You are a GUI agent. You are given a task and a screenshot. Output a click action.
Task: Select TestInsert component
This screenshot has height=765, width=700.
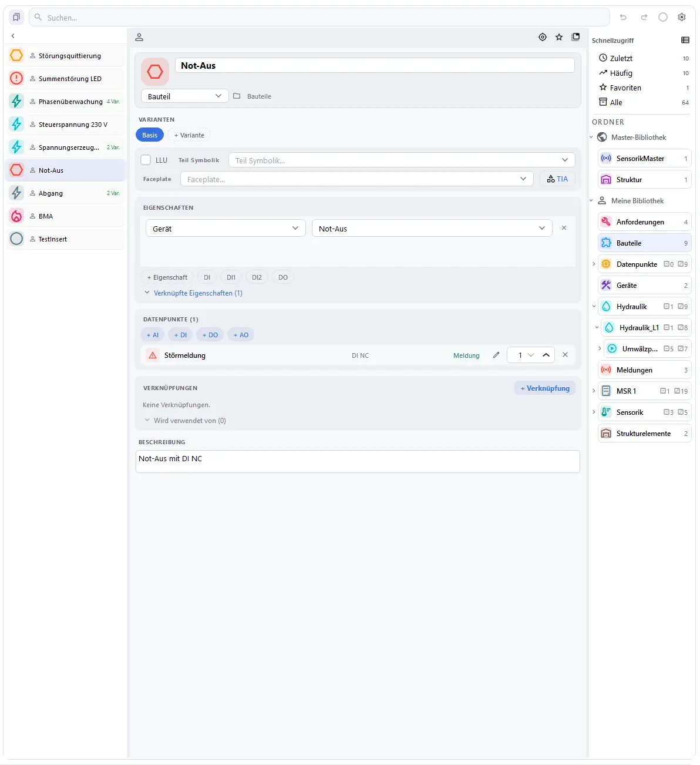point(66,239)
